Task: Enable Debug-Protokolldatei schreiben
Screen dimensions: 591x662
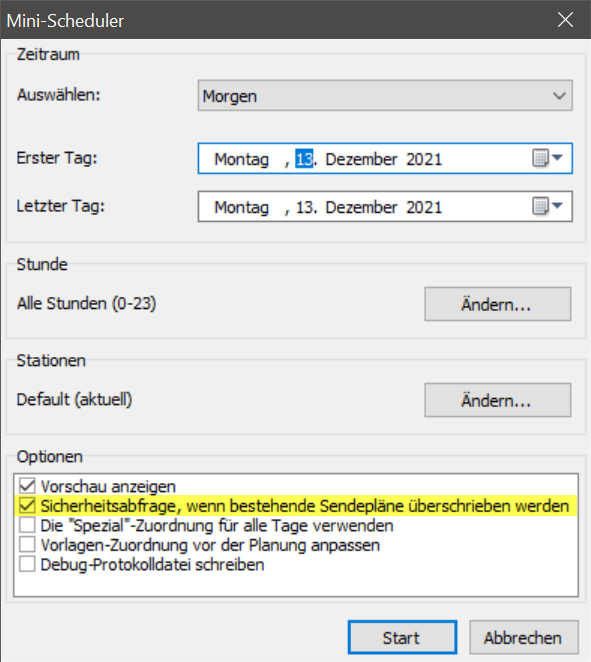Action: pos(27,564)
